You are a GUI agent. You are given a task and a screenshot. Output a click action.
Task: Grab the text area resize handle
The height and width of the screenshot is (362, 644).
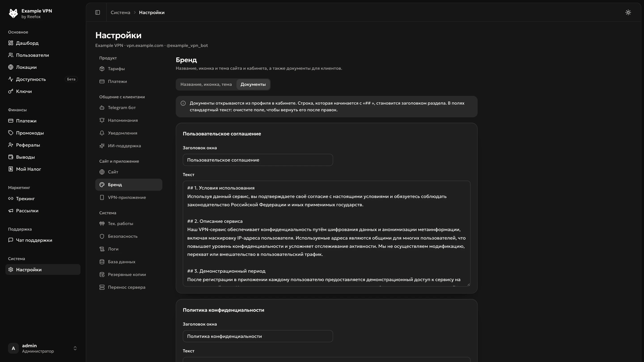pos(468,284)
